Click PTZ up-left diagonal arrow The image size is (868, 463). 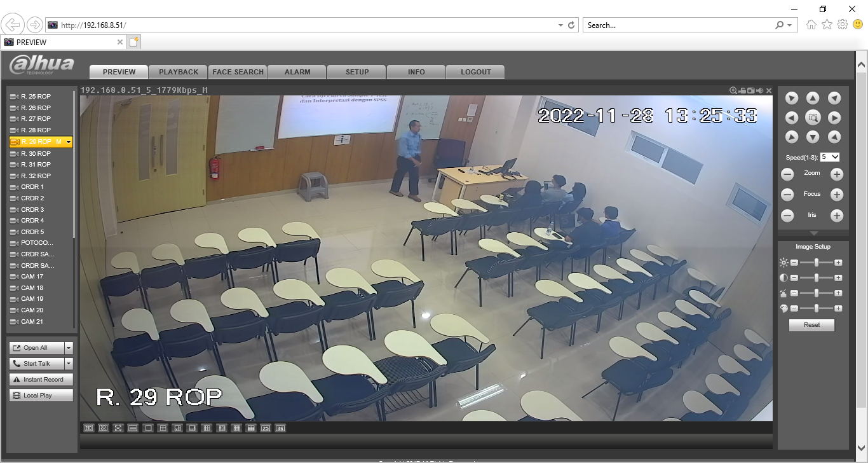pos(791,98)
